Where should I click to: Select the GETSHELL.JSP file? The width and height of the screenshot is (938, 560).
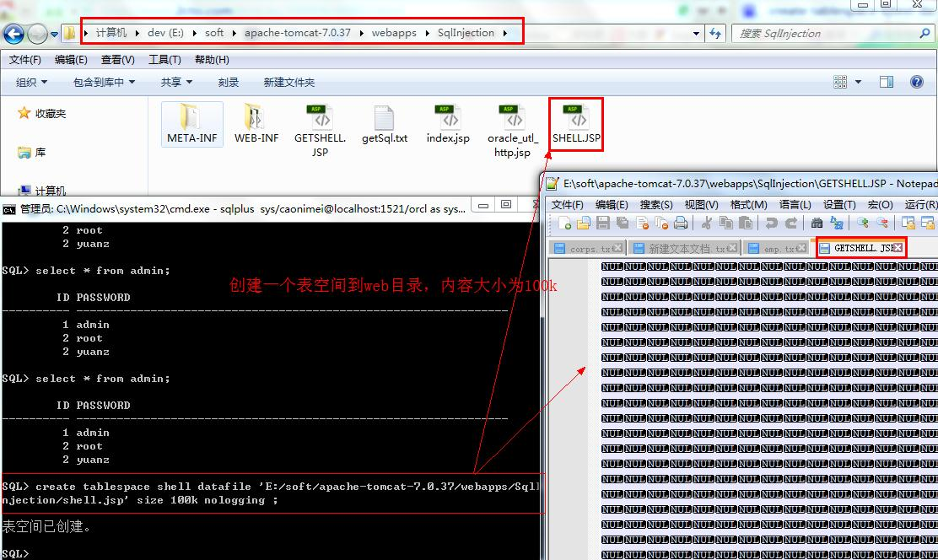pyautogui.click(x=320, y=131)
